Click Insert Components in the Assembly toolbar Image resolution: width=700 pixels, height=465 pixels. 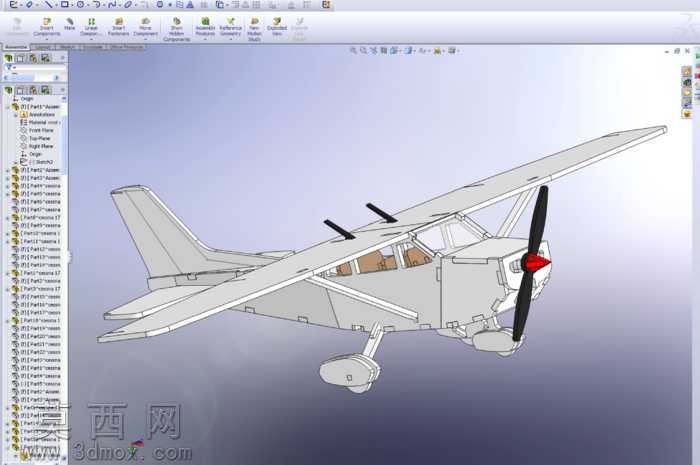coord(46,27)
